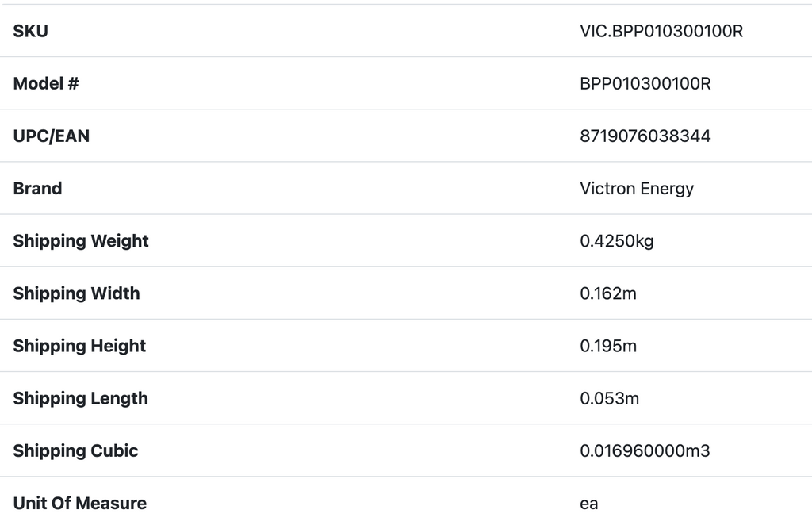Select the 0.162m width value

click(x=608, y=293)
